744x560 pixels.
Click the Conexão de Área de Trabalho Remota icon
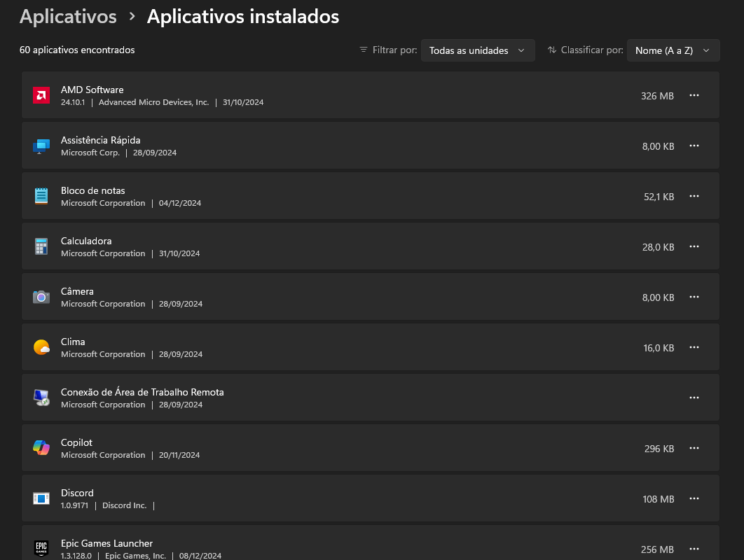point(41,398)
